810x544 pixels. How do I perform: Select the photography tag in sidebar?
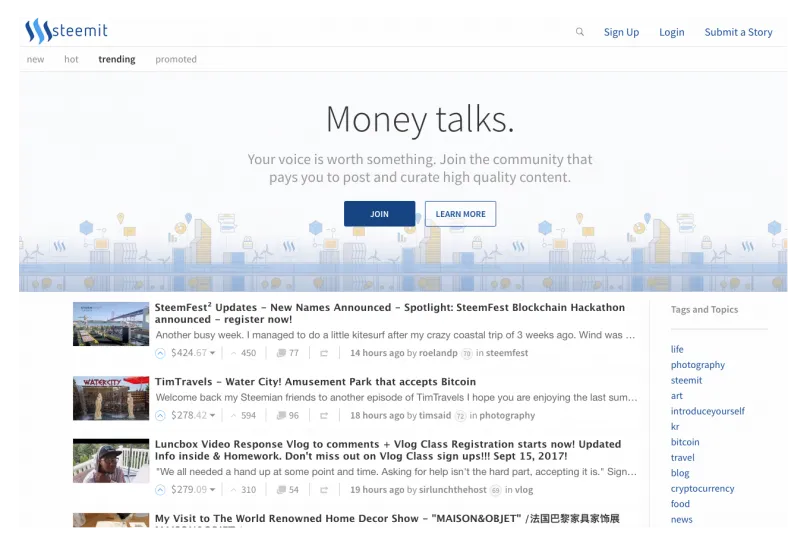click(698, 365)
